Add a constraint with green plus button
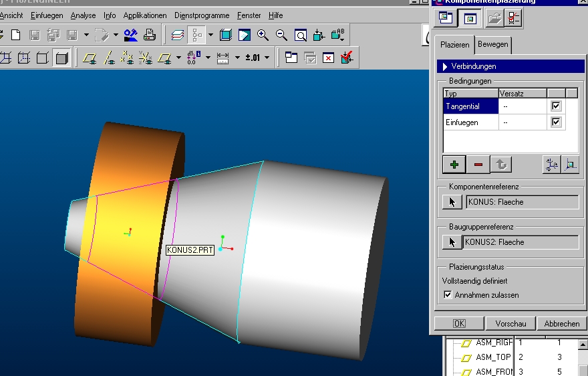This screenshot has height=376, width=588. 454,164
